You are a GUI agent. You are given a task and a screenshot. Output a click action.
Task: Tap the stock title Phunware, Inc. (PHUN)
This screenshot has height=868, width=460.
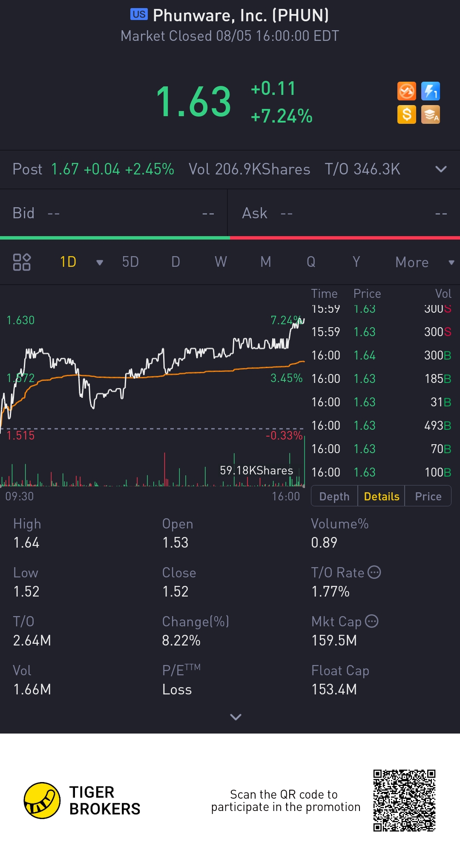tap(241, 15)
